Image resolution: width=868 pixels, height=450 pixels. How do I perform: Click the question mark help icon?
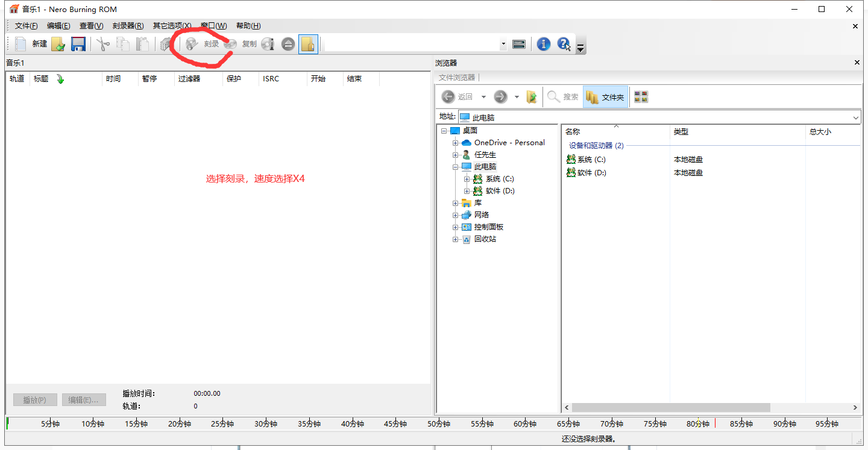[564, 44]
